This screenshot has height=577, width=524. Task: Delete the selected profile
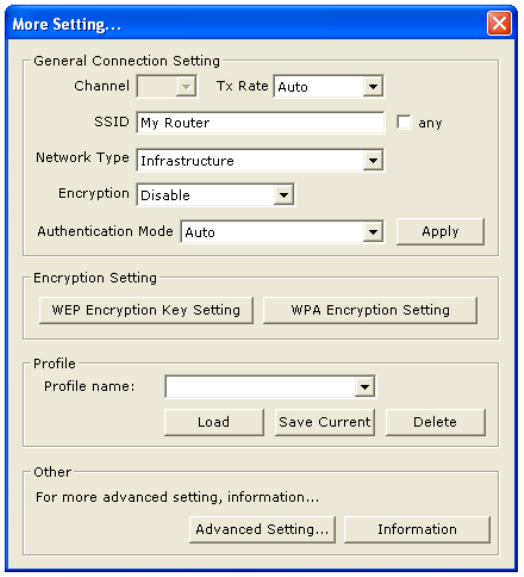[x=436, y=422]
